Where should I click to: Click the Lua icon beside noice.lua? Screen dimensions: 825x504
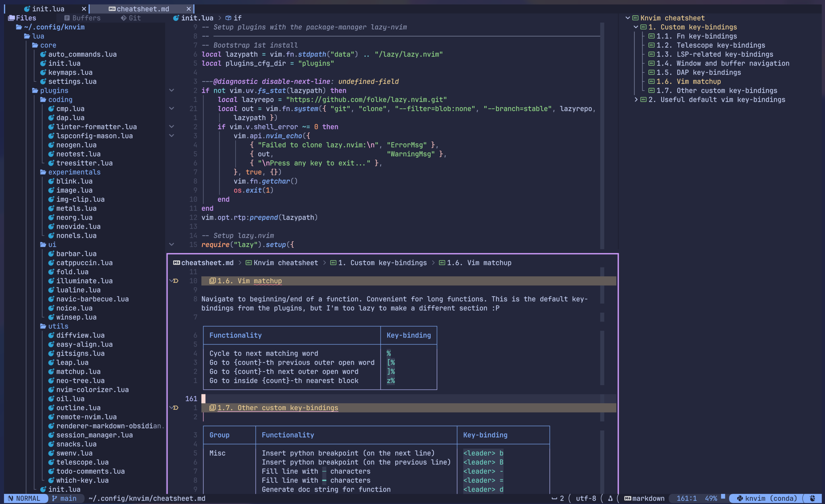coord(51,308)
